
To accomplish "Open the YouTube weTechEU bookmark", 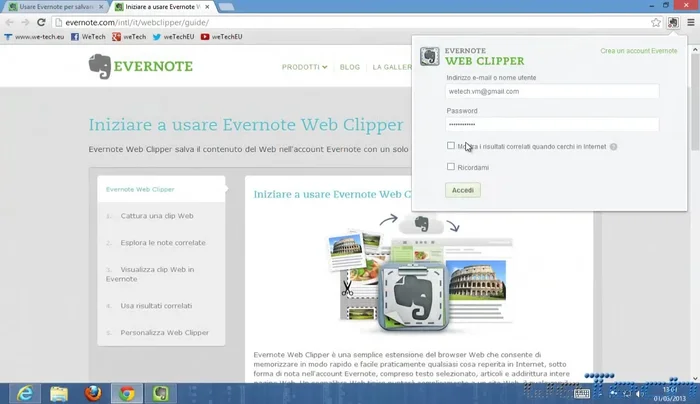I will (x=221, y=37).
